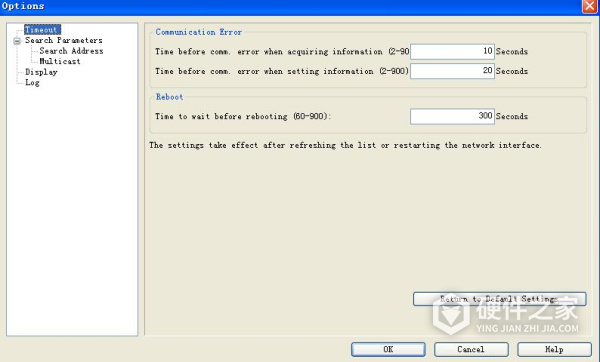Open the Search Address settings page
This screenshot has height=362, width=600.
[x=71, y=51]
